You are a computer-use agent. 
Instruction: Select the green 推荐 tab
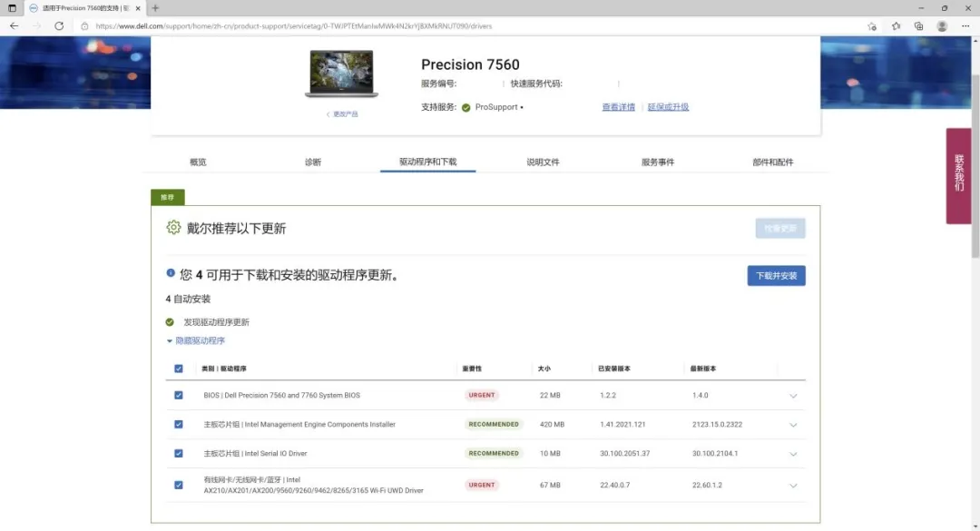[168, 197]
